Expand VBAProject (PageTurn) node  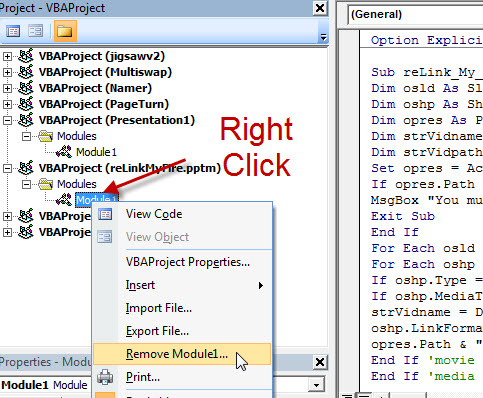pyautogui.click(x=7, y=104)
